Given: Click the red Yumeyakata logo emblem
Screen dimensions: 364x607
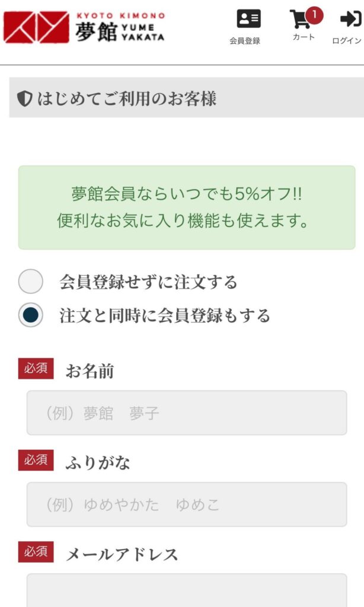Looking at the screenshot, I should (x=36, y=27).
